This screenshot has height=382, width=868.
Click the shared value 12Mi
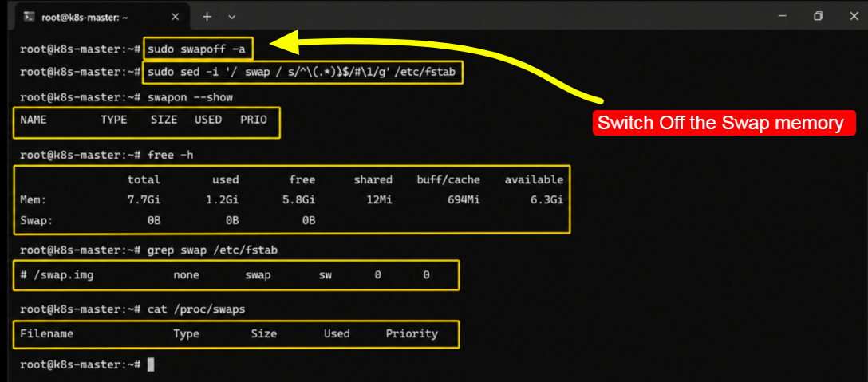[379, 200]
